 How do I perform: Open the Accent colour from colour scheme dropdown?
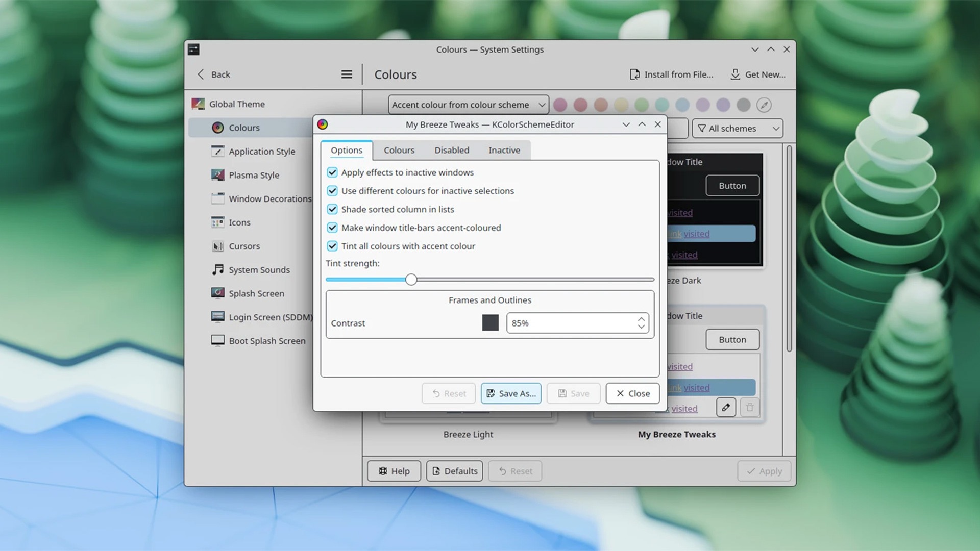click(468, 105)
